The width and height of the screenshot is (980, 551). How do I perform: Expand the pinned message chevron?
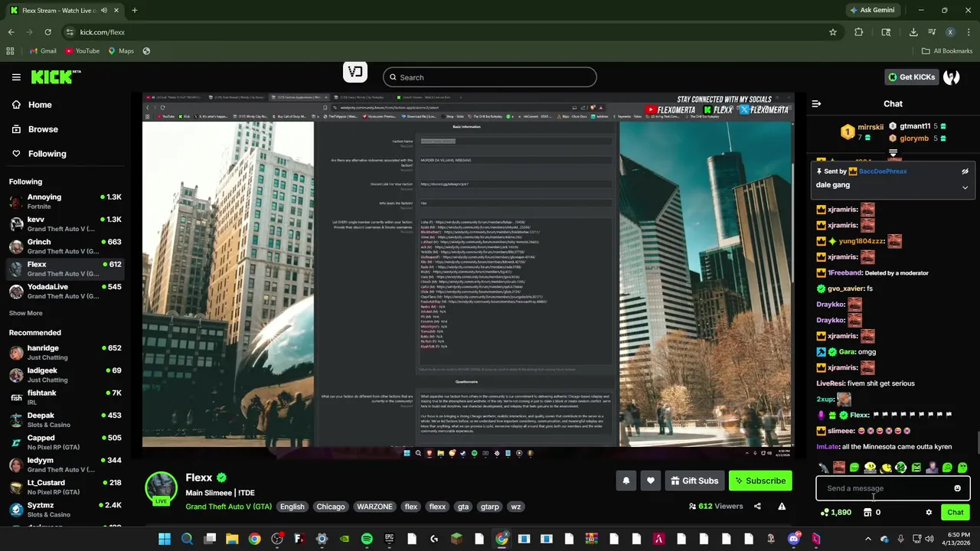tap(965, 187)
